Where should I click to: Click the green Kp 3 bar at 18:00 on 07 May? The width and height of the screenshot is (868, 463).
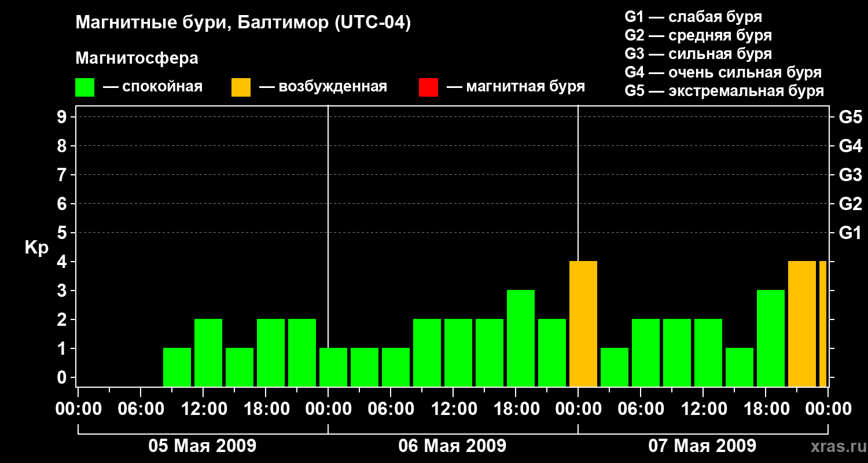(771, 339)
